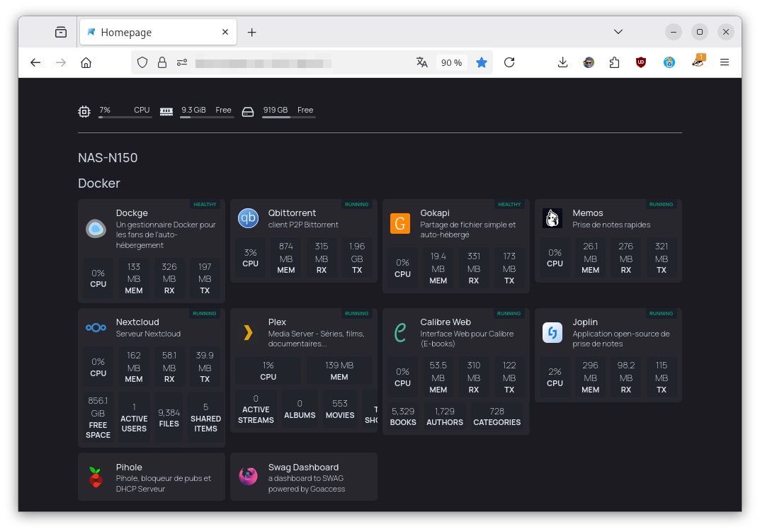Open the Dockge service icon

click(x=96, y=228)
